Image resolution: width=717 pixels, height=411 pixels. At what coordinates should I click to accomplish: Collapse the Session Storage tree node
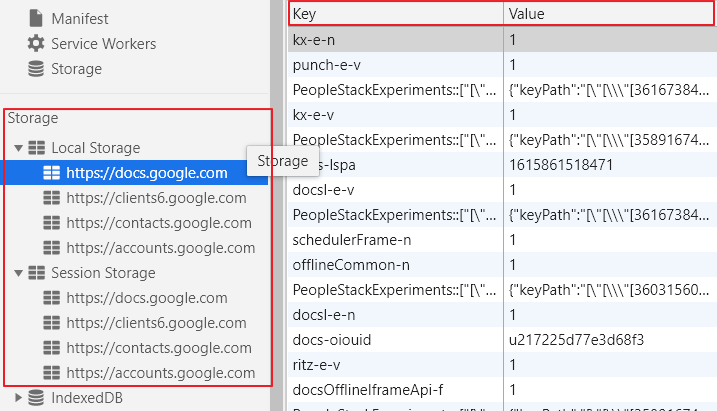point(18,273)
